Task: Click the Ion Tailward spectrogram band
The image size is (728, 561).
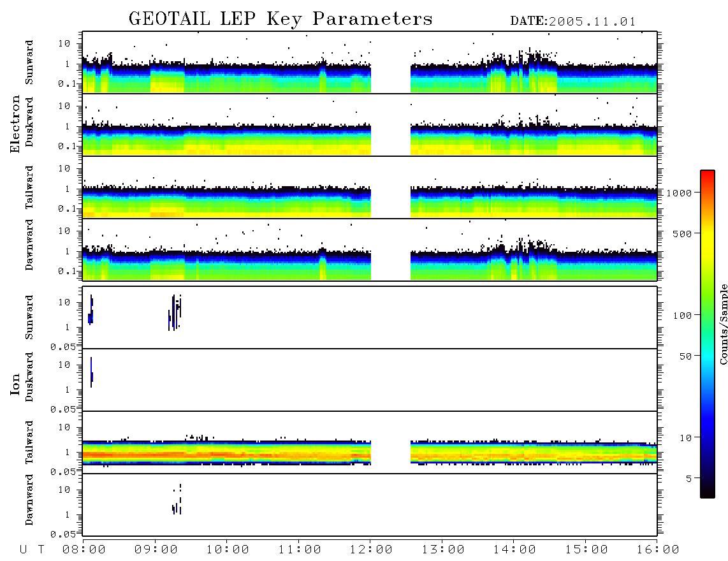Action: coord(370,453)
